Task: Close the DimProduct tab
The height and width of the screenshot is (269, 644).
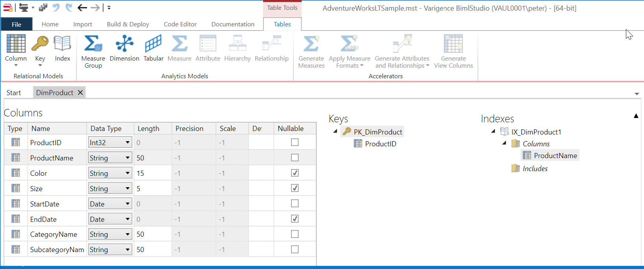Action: [x=80, y=92]
